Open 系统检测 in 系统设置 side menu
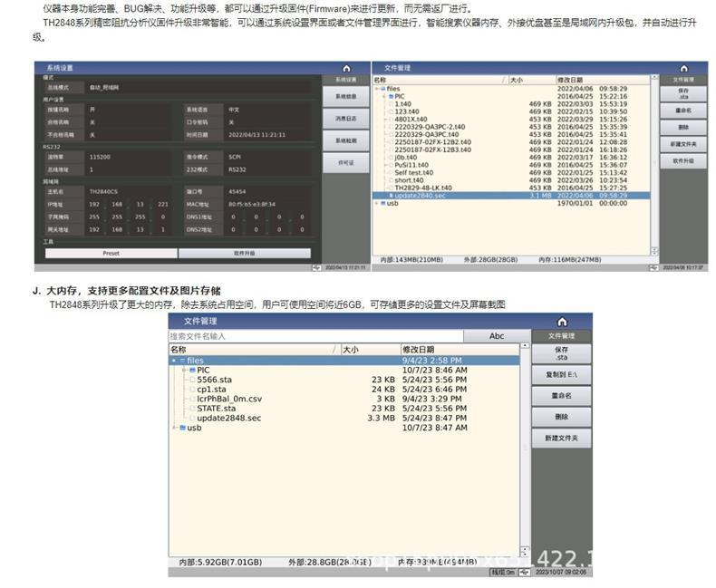Screen dimensions: 716x588 pos(346,140)
